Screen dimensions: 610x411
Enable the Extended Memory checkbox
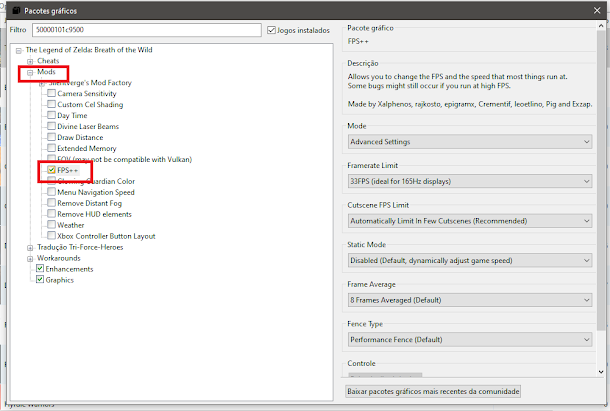click(x=51, y=148)
